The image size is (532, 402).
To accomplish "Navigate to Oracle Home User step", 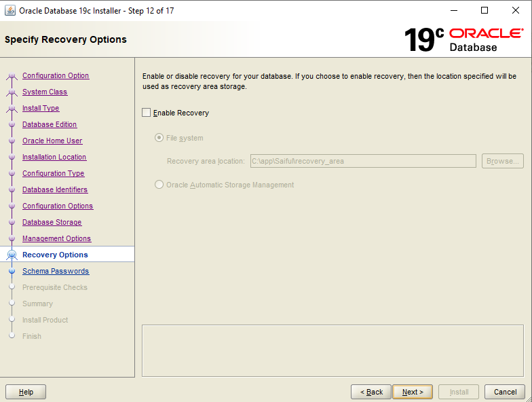I will 52,141.
